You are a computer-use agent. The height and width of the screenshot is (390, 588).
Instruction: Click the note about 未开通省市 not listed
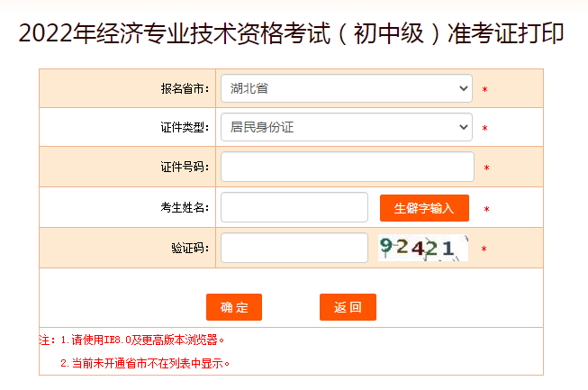point(145,363)
